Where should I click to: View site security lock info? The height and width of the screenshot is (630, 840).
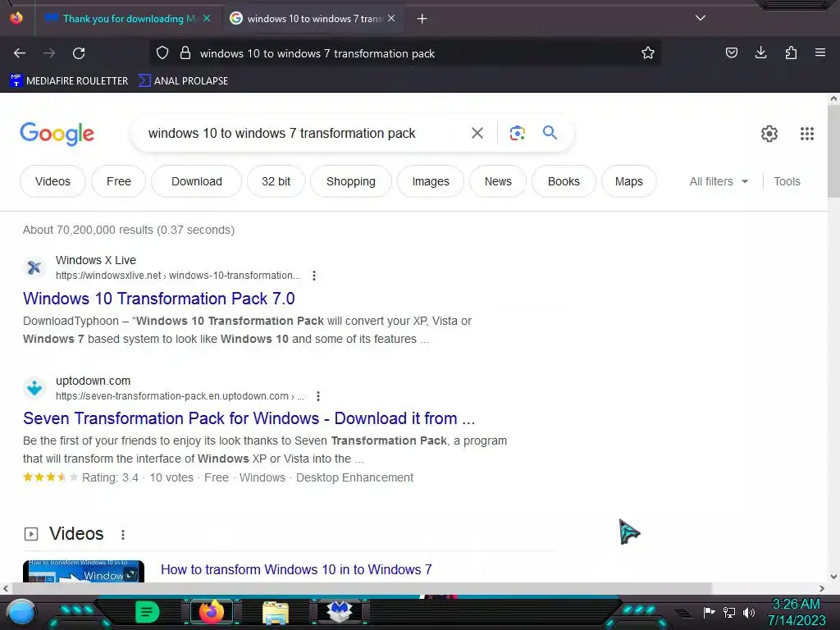click(185, 53)
